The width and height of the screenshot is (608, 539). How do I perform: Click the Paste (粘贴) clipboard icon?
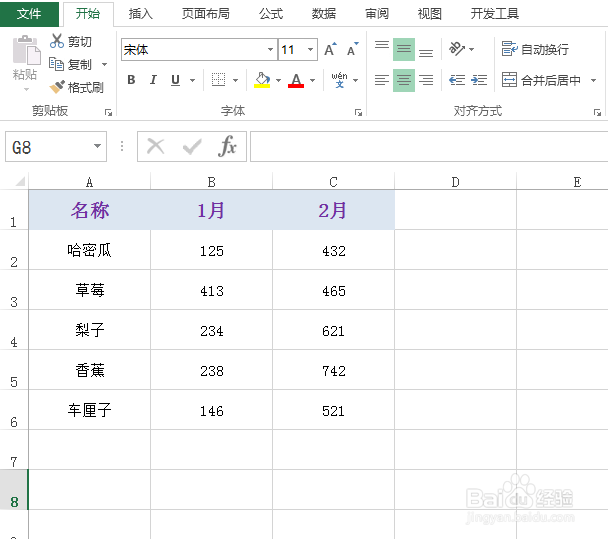(x=26, y=50)
